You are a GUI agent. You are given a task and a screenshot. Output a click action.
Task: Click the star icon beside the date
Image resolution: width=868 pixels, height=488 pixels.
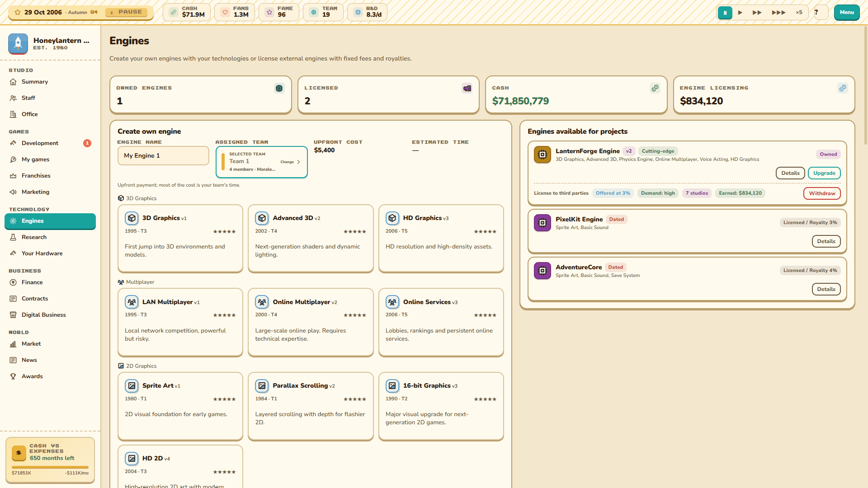click(18, 12)
